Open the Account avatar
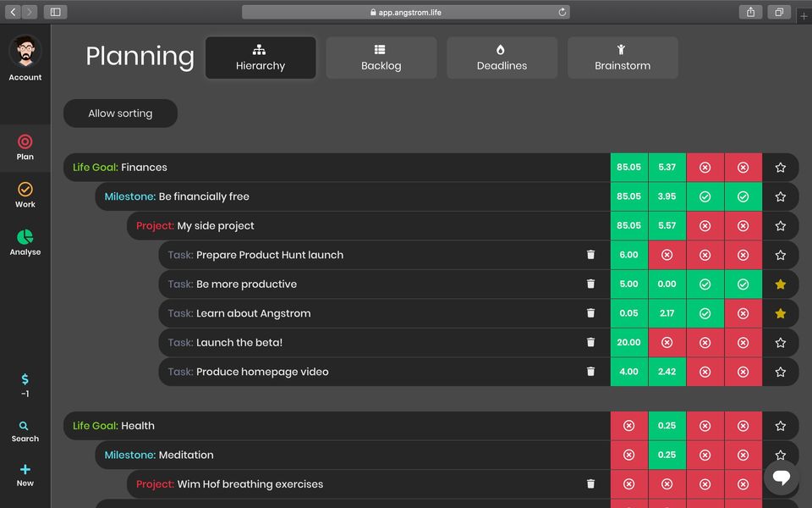 pyautogui.click(x=25, y=52)
